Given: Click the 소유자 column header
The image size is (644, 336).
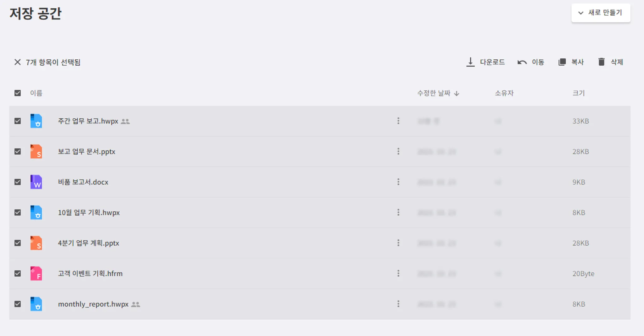Looking at the screenshot, I should click(x=504, y=93).
